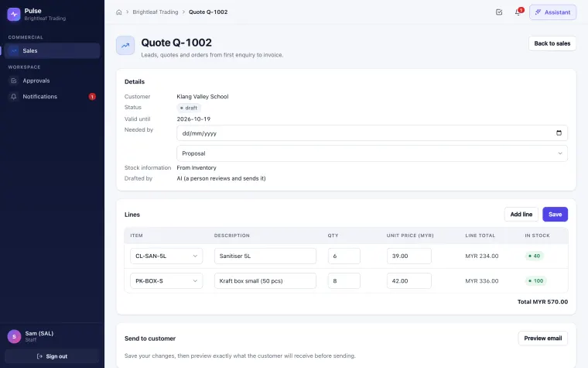Screen dimensions: 588x368
Task: Click the Needed by date field
Action: coord(372,133)
